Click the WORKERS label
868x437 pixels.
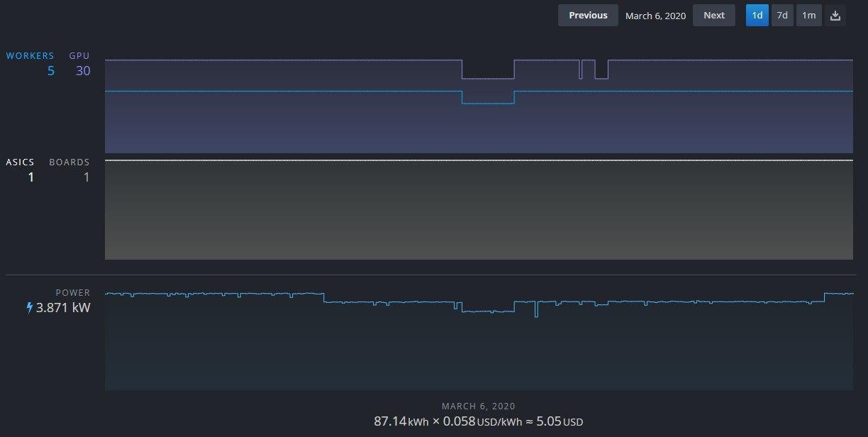(x=30, y=56)
